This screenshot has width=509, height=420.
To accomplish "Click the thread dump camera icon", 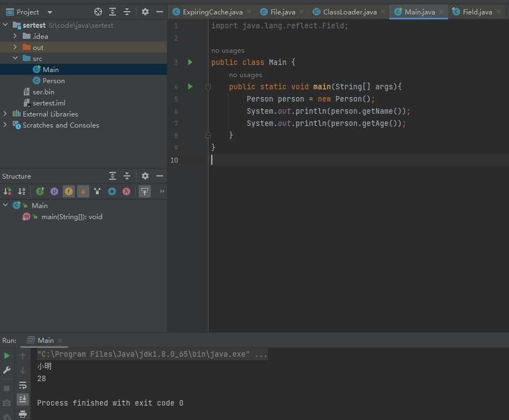I will click(x=7, y=403).
